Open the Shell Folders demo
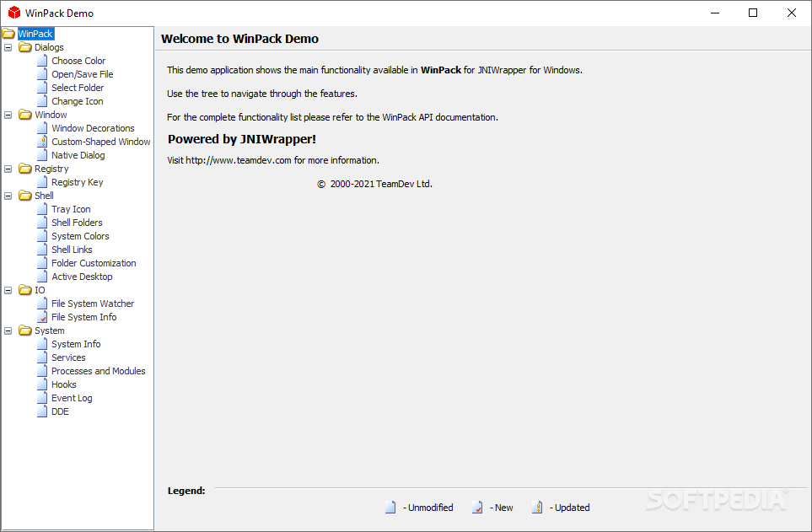 click(x=77, y=223)
